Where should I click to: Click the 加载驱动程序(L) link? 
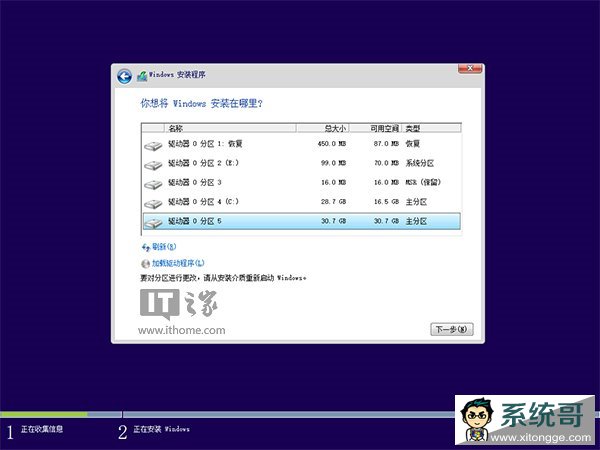178,263
